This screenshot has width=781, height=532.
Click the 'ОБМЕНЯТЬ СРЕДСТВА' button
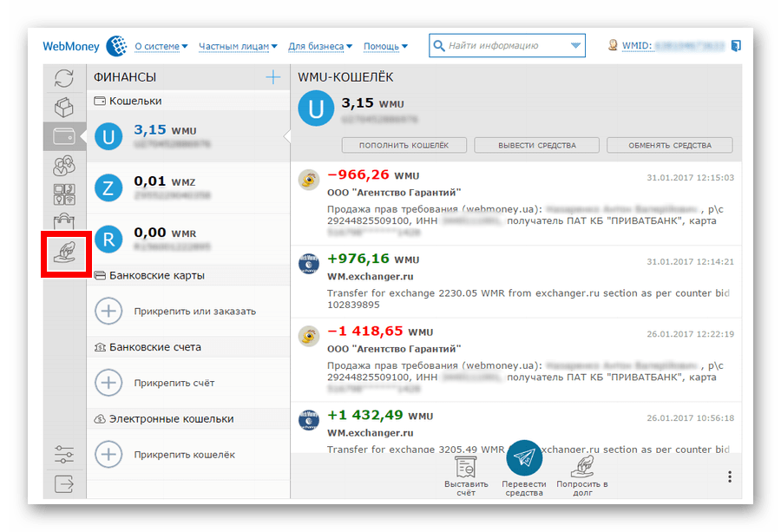coord(669,145)
